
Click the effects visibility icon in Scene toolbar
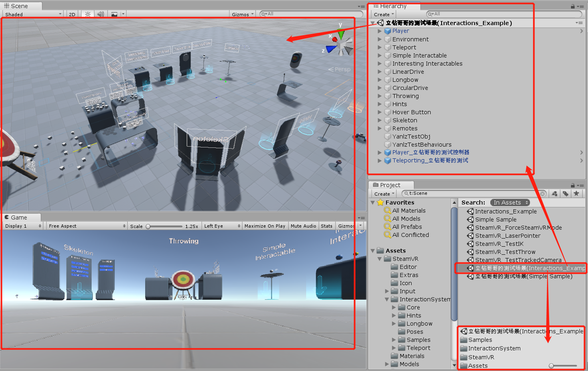115,14
